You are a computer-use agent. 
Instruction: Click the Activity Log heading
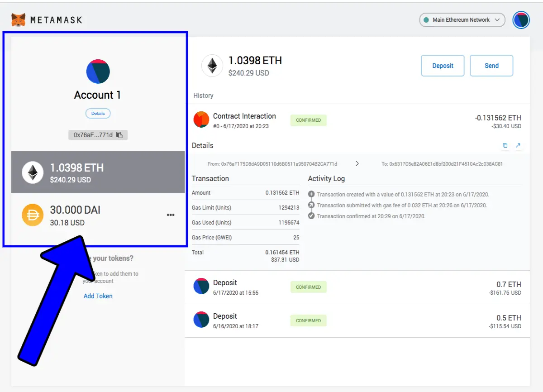pos(326,179)
